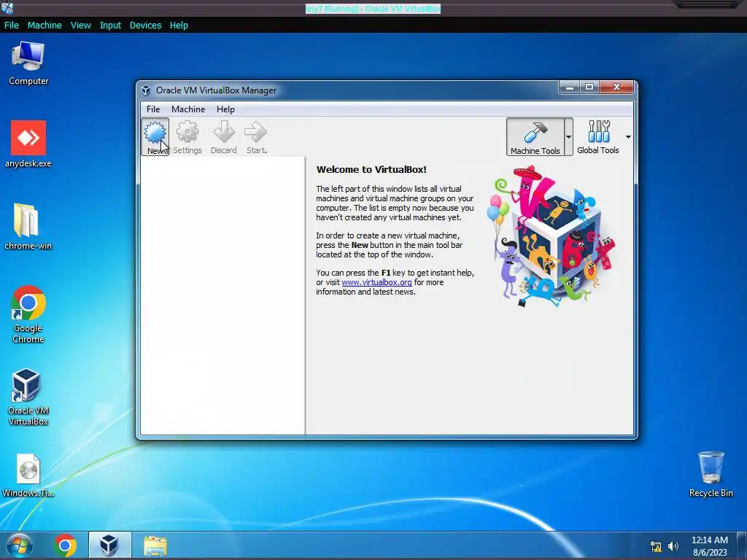Minimize the VirtualBox Manager window
The image size is (747, 560).
[x=569, y=87]
